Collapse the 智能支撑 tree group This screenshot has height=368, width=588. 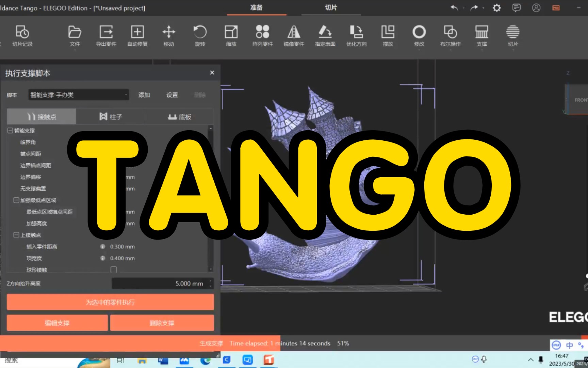(x=10, y=131)
